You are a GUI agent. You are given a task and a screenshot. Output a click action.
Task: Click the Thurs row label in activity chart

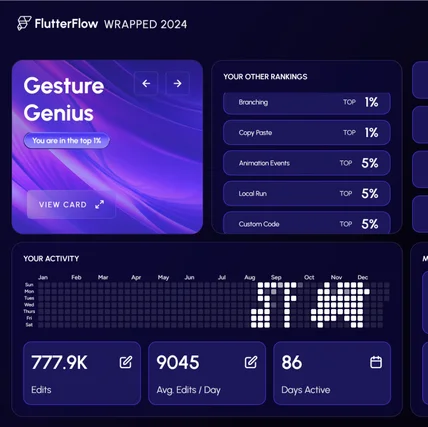pos(29,311)
